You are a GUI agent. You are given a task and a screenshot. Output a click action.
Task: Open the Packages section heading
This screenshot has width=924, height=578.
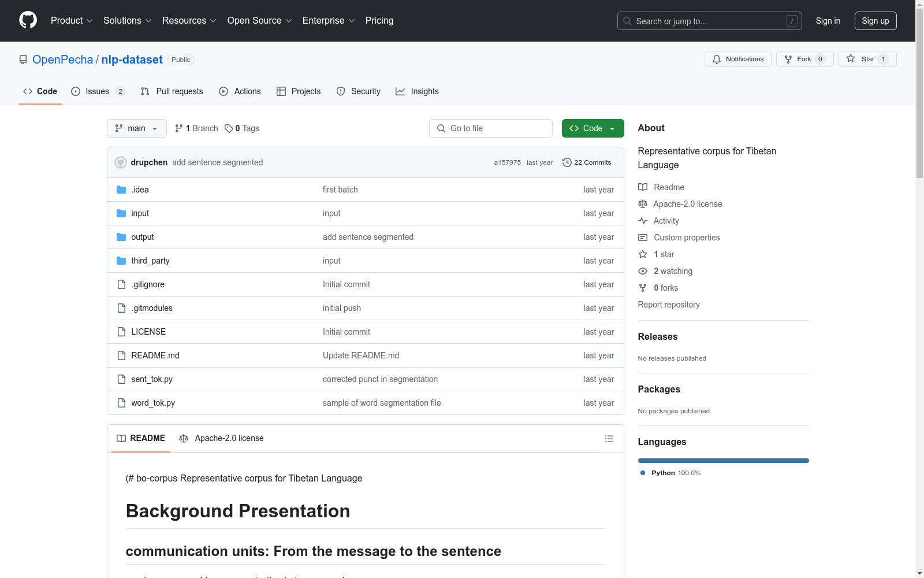tap(659, 389)
